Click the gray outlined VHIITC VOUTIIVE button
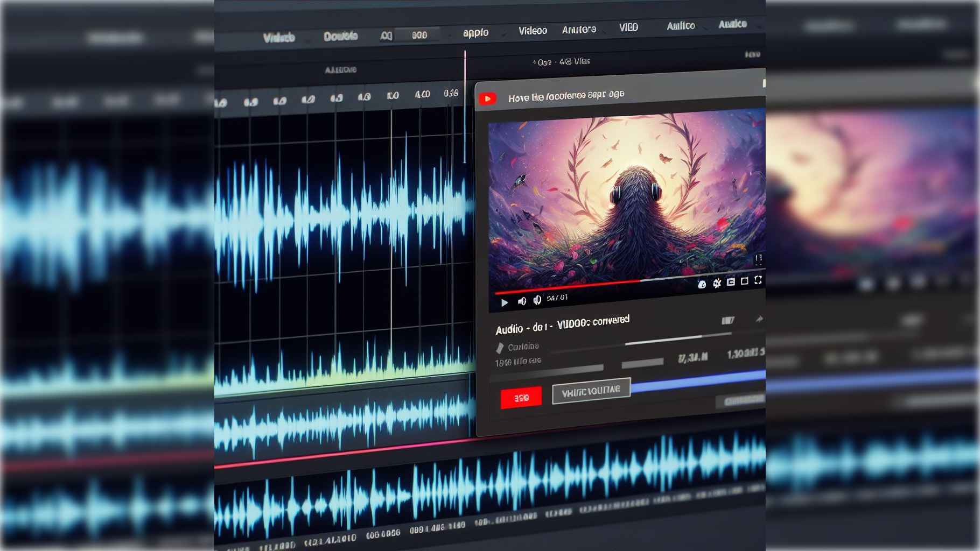This screenshot has width=980, height=551. point(591,391)
